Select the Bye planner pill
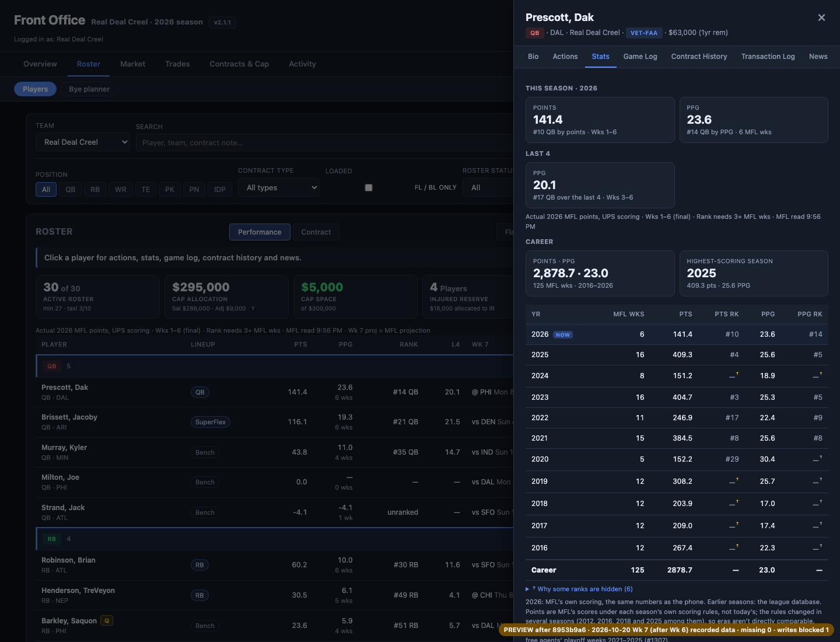 coord(89,89)
